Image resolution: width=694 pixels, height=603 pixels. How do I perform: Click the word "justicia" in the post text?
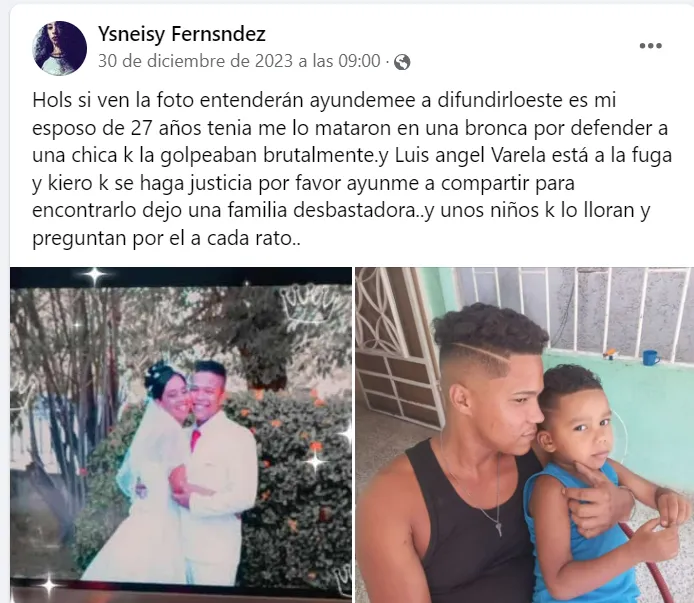point(221,183)
